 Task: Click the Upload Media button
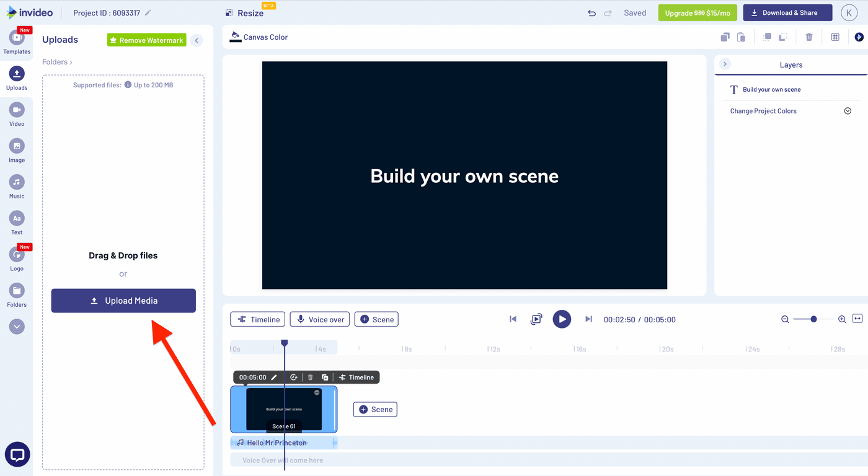(123, 300)
